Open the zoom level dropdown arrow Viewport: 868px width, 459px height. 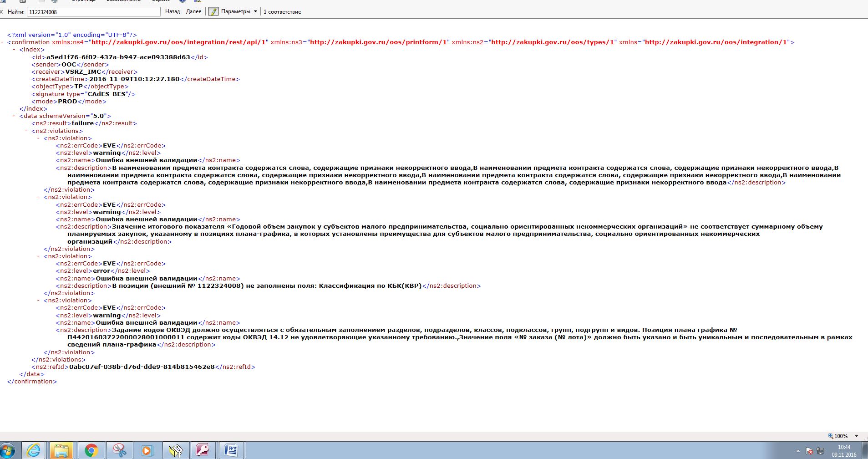856,436
